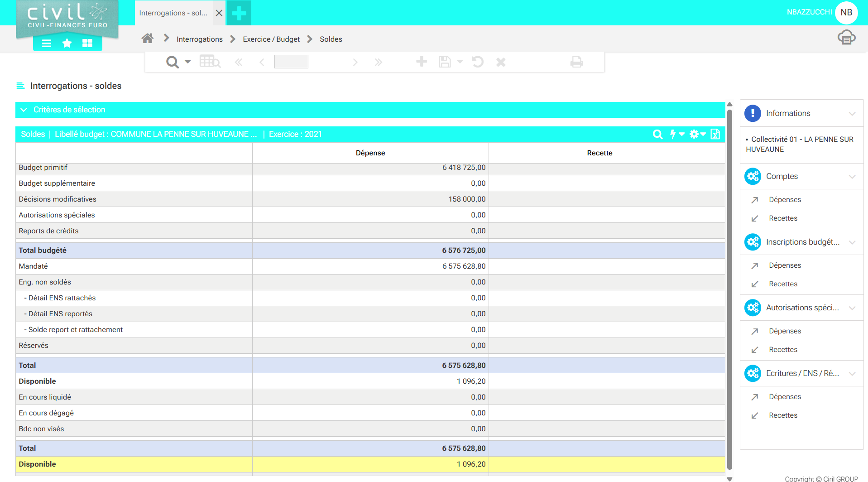Collapse Ecritures / ENS / Ré... panel
Image resolution: width=868 pixels, height=482 pixels.
pos(852,374)
